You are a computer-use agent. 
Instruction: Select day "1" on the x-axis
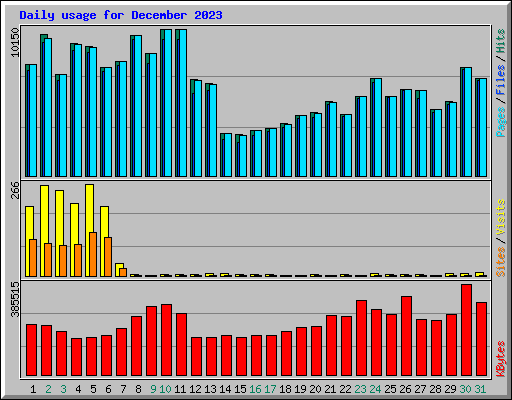pyautogui.click(x=33, y=389)
